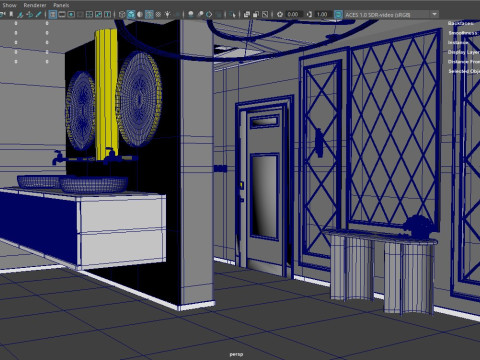Click the multisample anti-aliasing icon
This screenshot has width=480, height=360.
click(x=209, y=14)
